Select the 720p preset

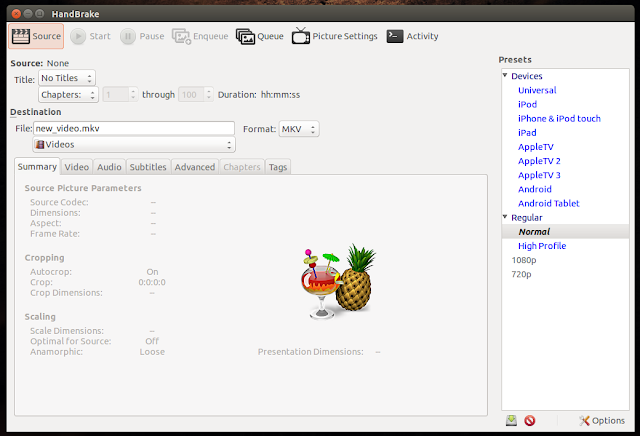coord(521,274)
